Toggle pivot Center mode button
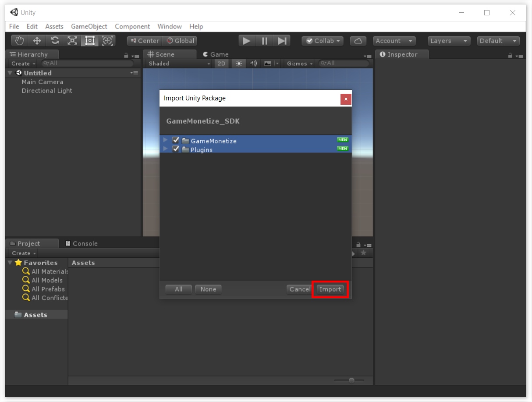This screenshot has width=532, height=402. (145, 41)
